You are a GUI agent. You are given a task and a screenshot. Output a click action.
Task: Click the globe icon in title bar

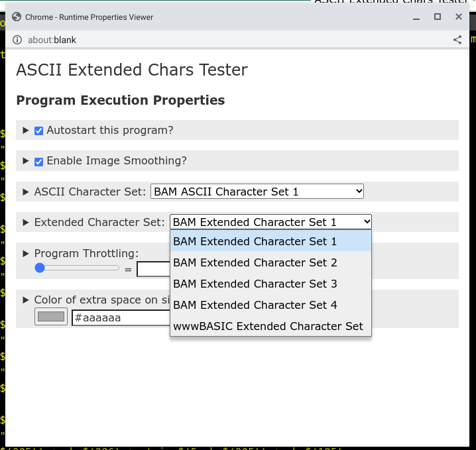(x=17, y=17)
